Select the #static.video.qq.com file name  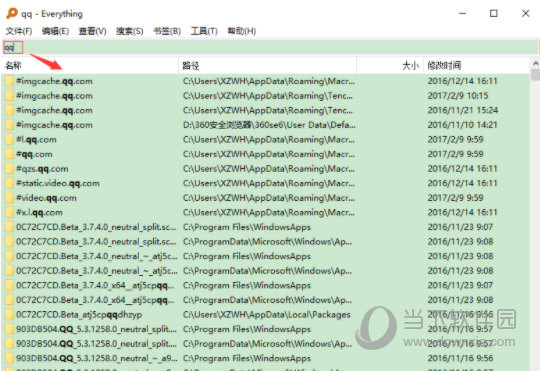pyautogui.click(x=58, y=183)
